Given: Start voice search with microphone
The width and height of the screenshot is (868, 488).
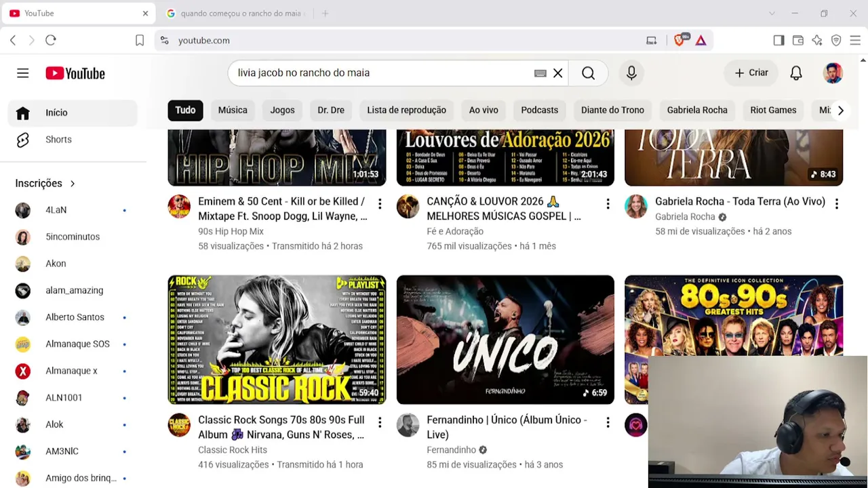Looking at the screenshot, I should tap(631, 73).
